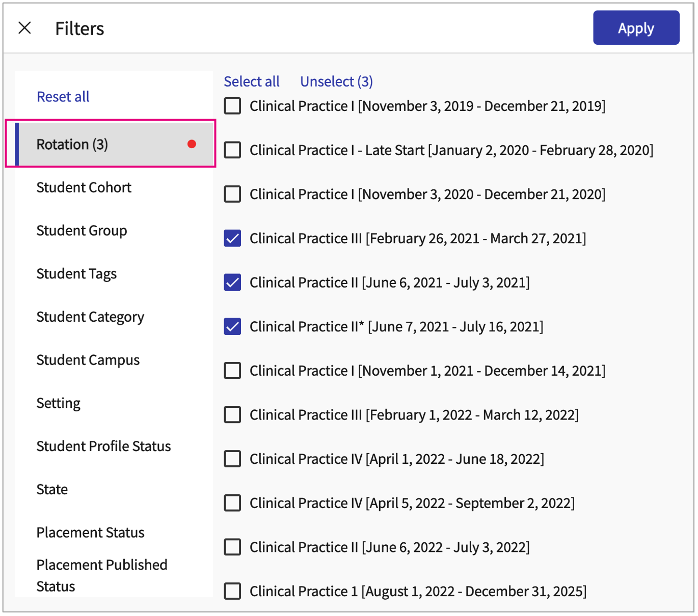Open the Student Cohort filter category
Viewport: 698px width, 616px height.
coord(84,187)
